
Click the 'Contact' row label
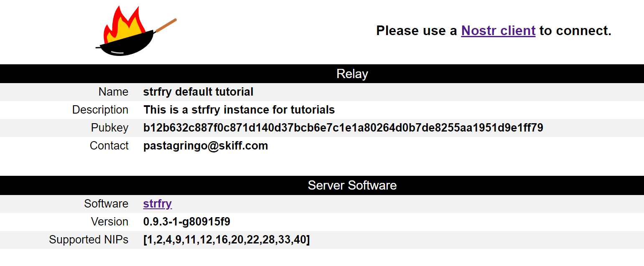(x=109, y=146)
